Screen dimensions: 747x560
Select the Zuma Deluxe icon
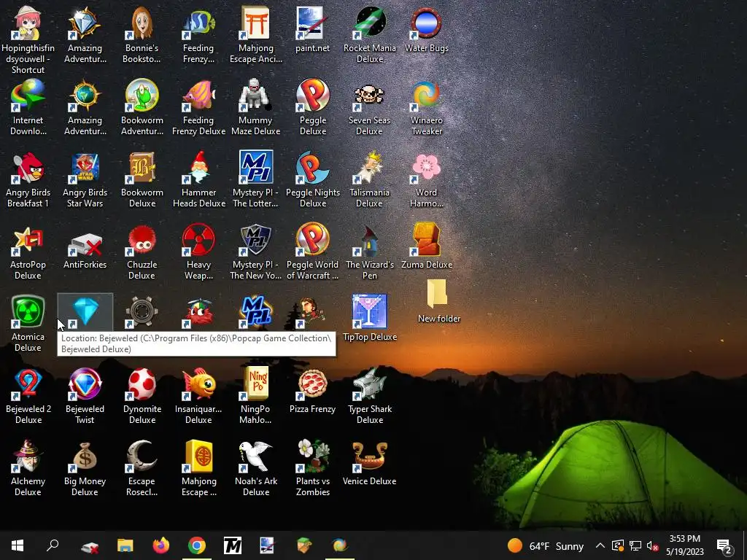coord(426,239)
